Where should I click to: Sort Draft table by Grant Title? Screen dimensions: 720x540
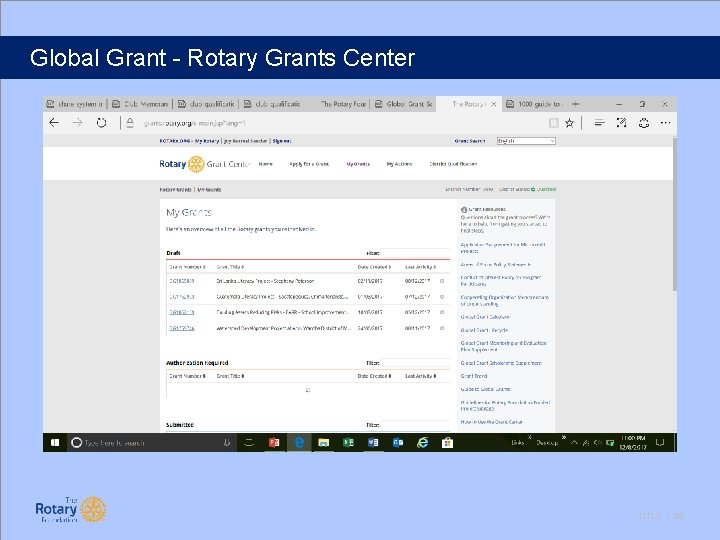230,267
